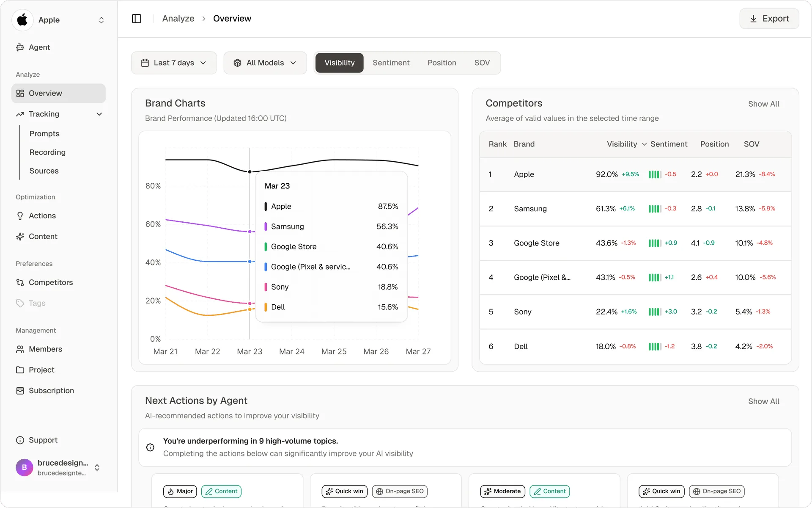Click Sony row sentiment bars icon
Viewport: 812px width, 508px height.
(655, 312)
